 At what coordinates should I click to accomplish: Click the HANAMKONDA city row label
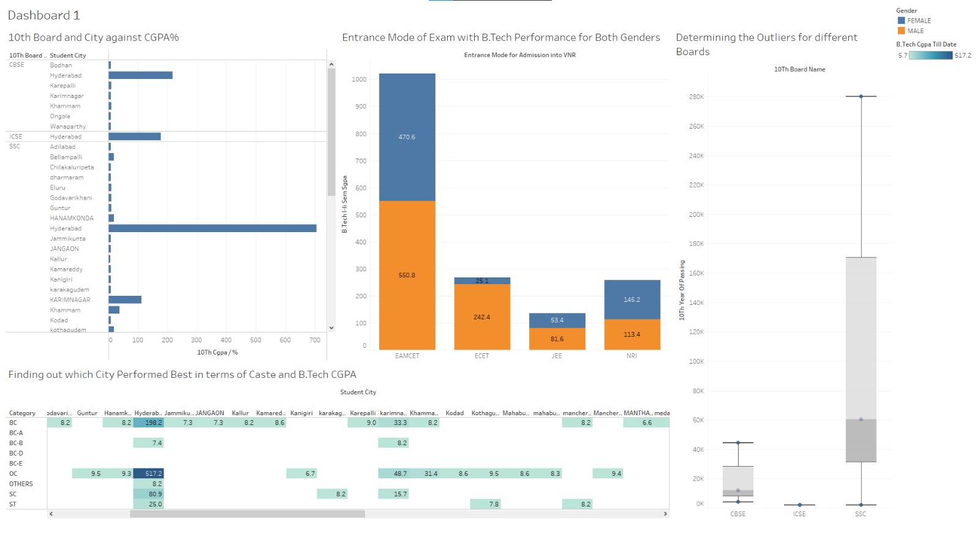pos(72,218)
